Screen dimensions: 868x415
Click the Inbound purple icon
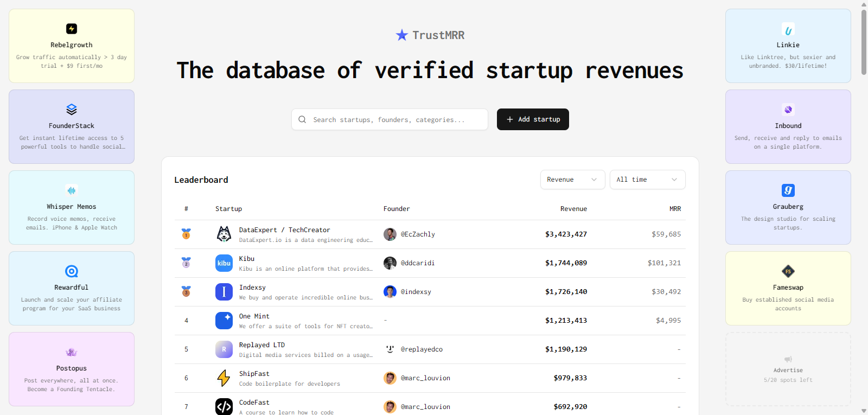pyautogui.click(x=788, y=110)
